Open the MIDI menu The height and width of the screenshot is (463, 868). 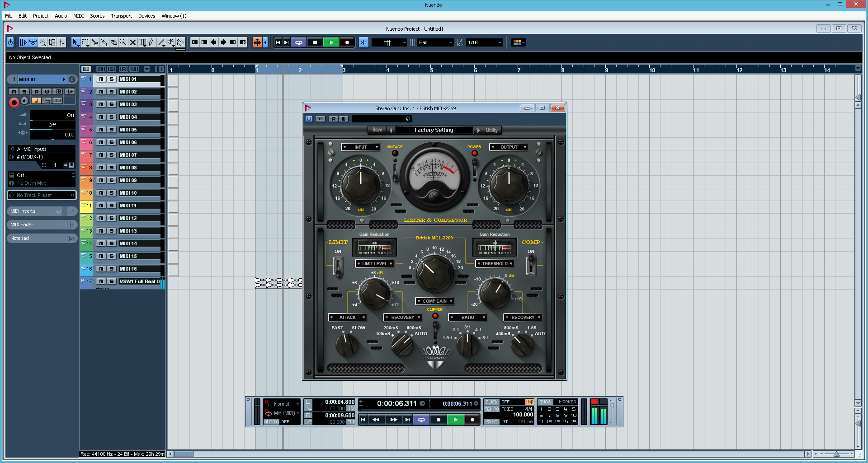click(79, 16)
